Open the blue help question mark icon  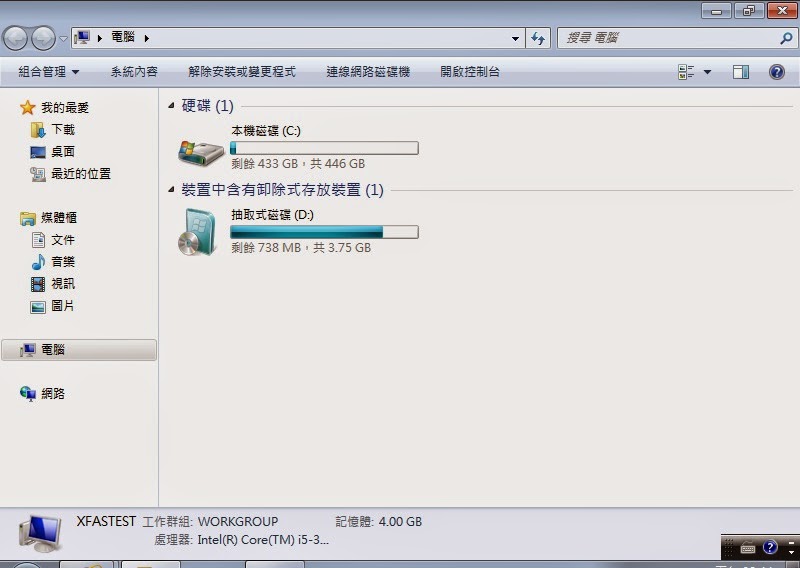click(777, 72)
